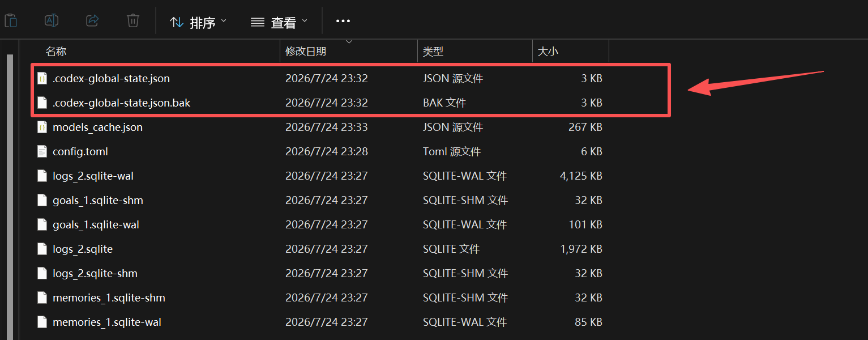Select the file name goals_1.sqlite-shm
The width and height of the screenshot is (868, 340).
click(98, 200)
